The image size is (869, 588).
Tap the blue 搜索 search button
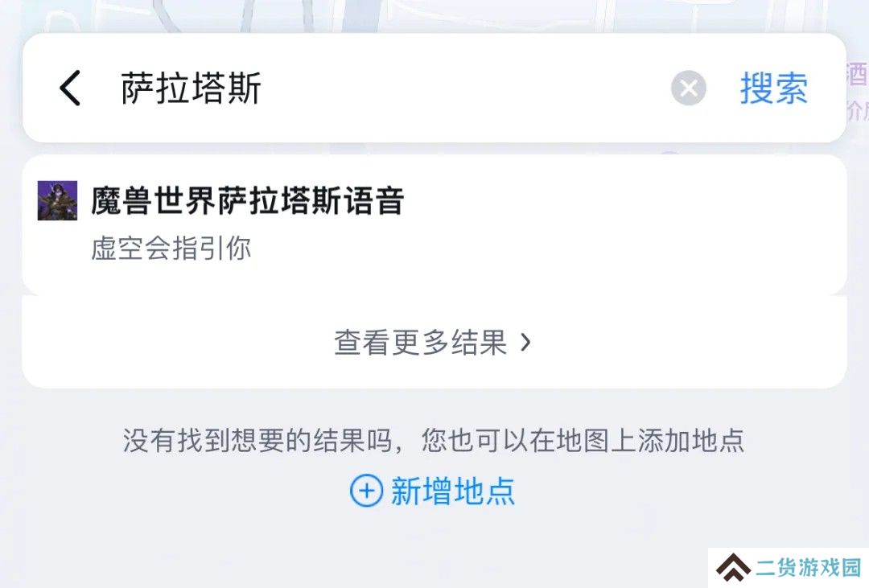click(774, 88)
